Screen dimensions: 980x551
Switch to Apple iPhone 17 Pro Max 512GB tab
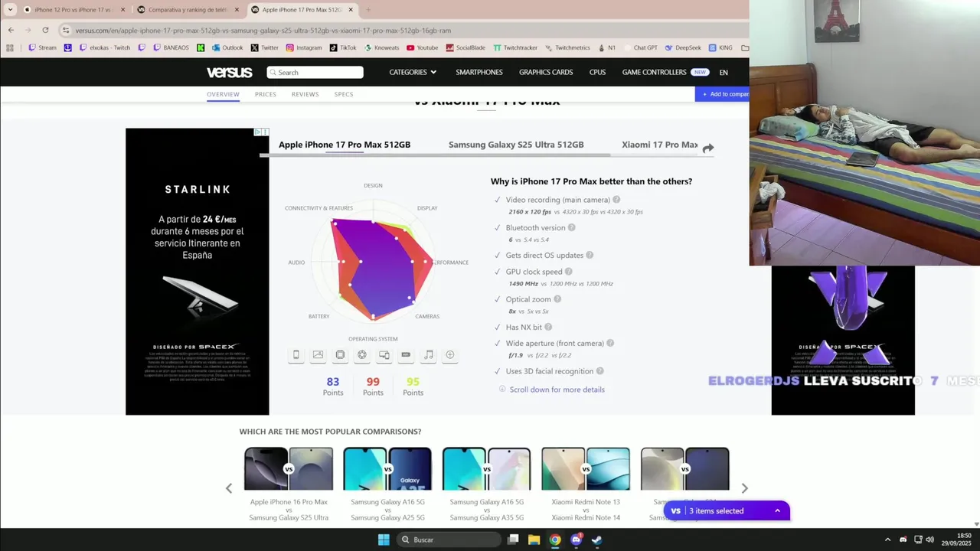pyautogui.click(x=345, y=145)
